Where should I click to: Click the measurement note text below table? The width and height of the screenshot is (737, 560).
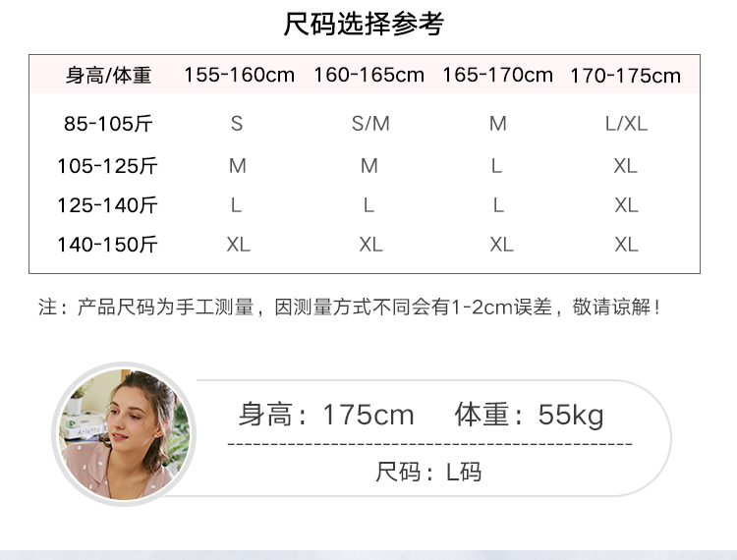click(x=350, y=308)
